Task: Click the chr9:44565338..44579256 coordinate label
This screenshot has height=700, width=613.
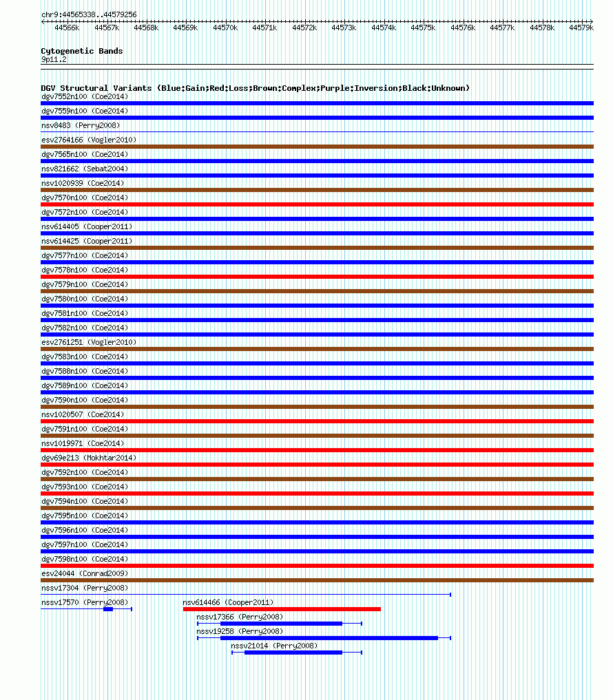Action: [x=89, y=14]
